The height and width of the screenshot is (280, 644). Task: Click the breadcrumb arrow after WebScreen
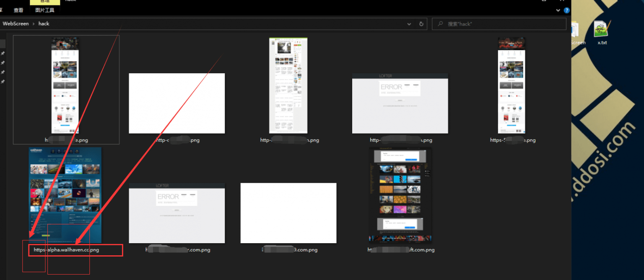(x=34, y=24)
